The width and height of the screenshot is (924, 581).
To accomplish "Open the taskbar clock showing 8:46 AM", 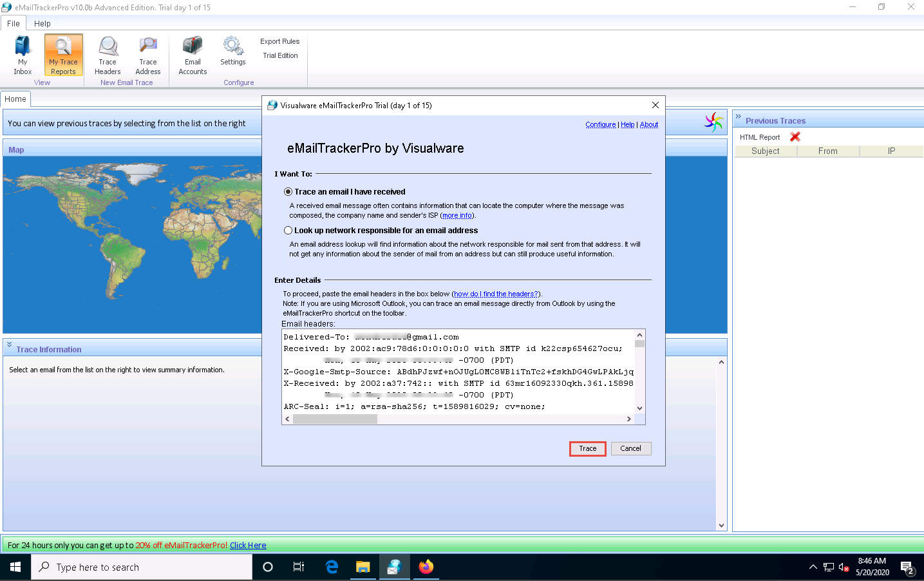I will (x=872, y=567).
